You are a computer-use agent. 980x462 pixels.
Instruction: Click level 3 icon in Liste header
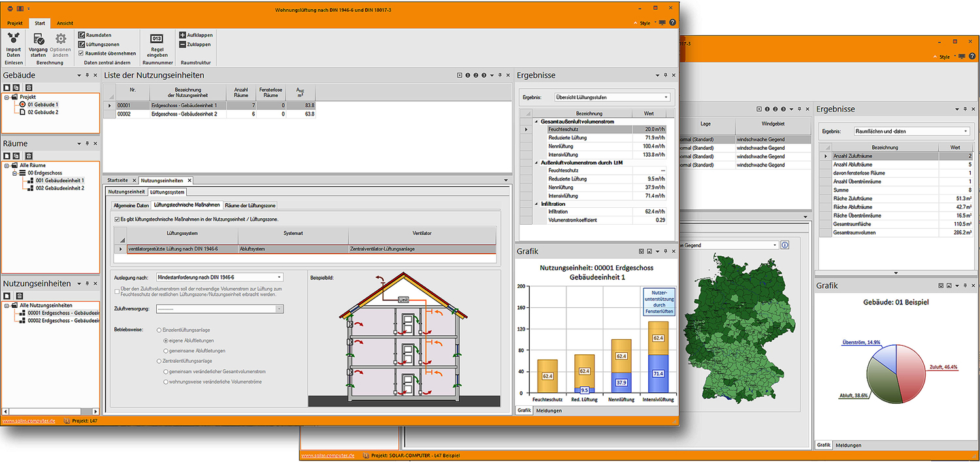click(483, 75)
